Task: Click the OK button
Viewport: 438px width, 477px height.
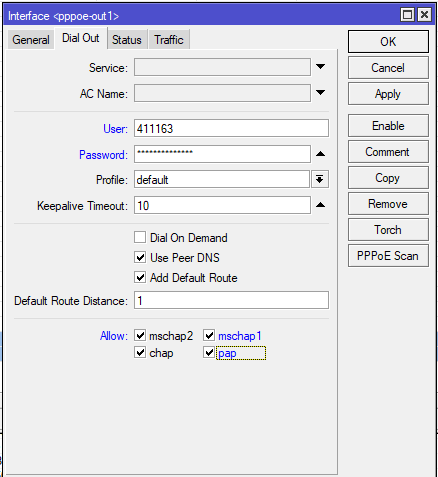Action: (x=388, y=42)
